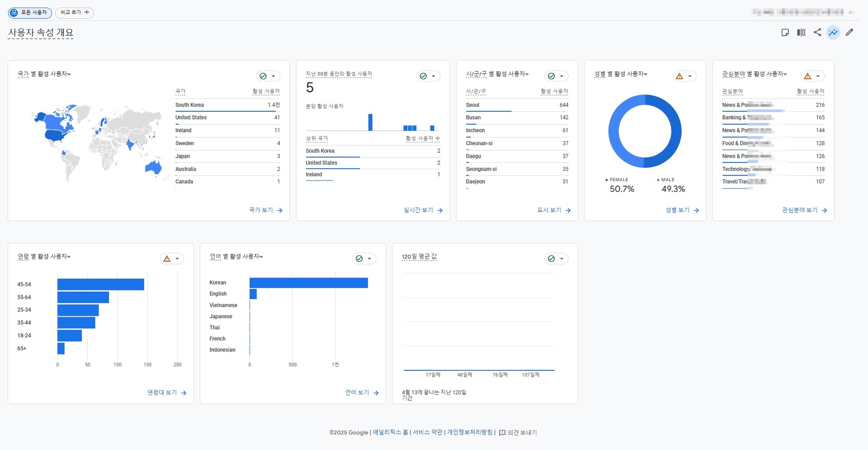The image size is (868, 450).
Task: Select the Seongnam-si row in city table
Action: click(517, 169)
